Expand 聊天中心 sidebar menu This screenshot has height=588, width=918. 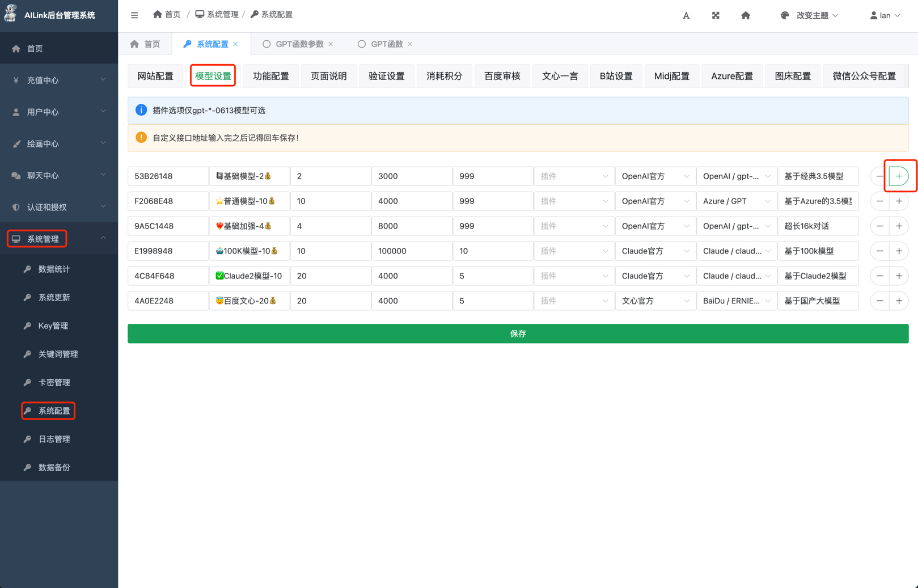[x=59, y=176]
